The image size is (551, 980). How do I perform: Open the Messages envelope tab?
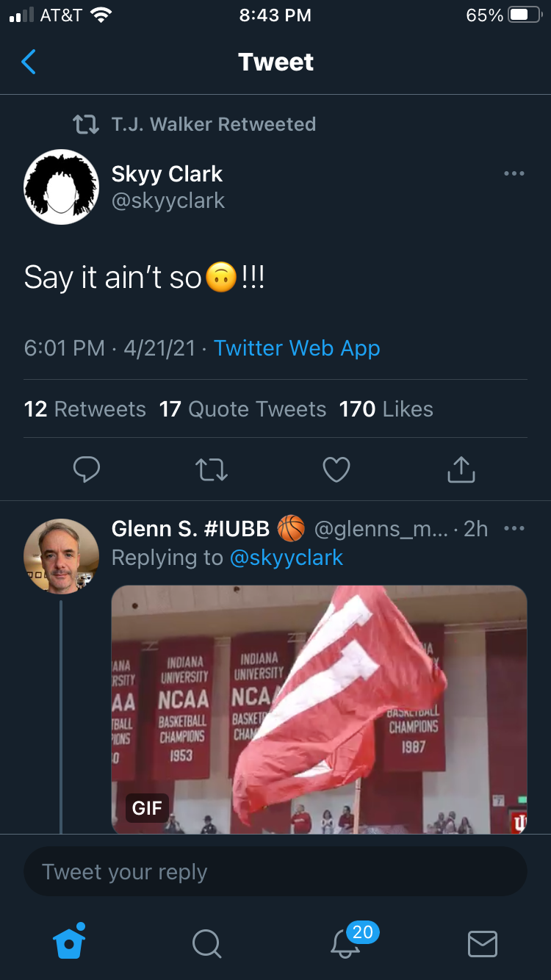(x=482, y=943)
